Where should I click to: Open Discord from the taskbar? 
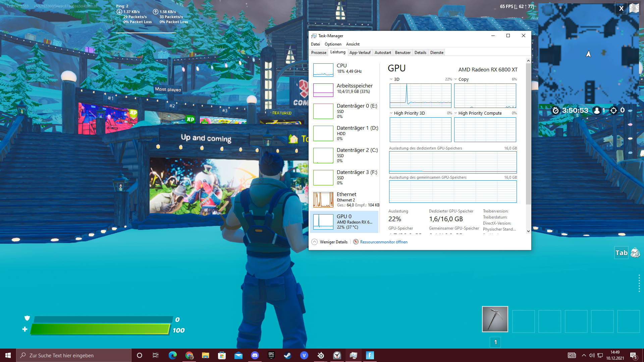click(x=255, y=355)
